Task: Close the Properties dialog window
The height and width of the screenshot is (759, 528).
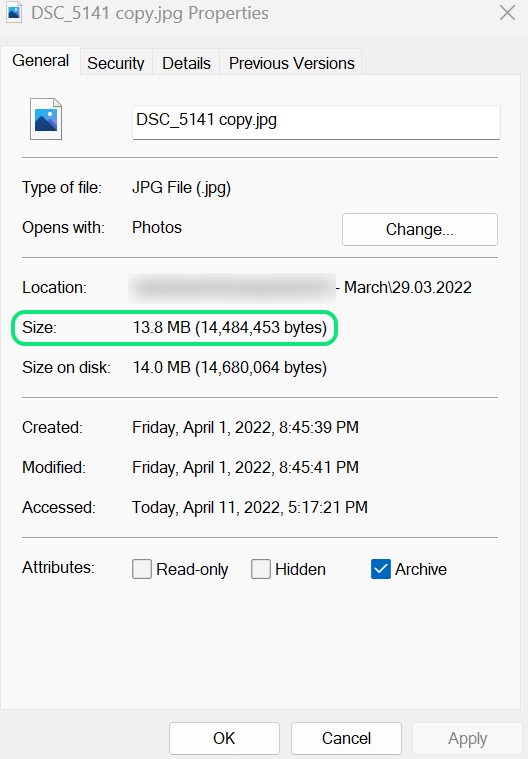Action: pyautogui.click(x=507, y=13)
